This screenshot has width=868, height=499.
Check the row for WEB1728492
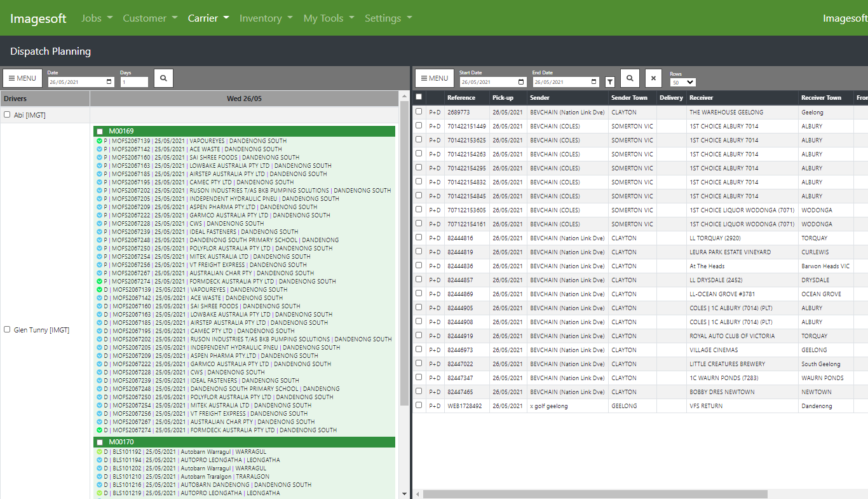tap(419, 405)
